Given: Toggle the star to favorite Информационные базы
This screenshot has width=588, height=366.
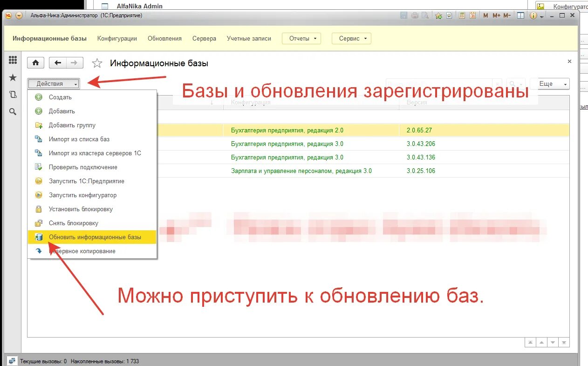Looking at the screenshot, I should 96,62.
